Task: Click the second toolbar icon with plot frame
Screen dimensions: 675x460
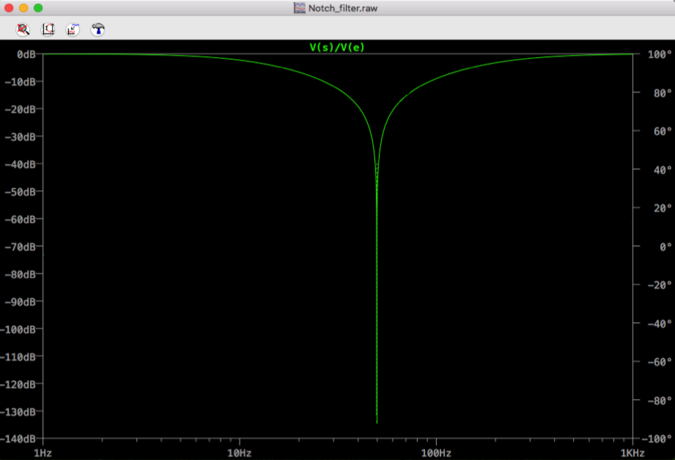Action: 48,30
